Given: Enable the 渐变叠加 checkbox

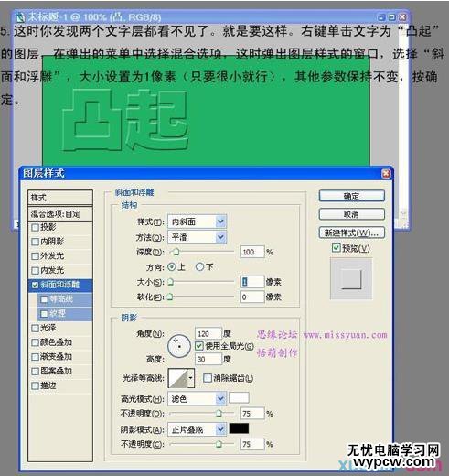Looking at the screenshot, I should pyautogui.click(x=36, y=357).
